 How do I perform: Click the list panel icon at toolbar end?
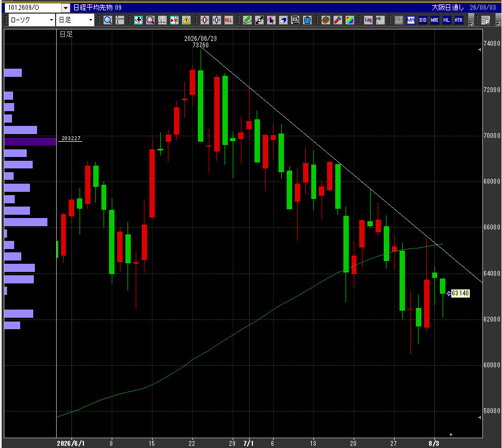[486, 20]
